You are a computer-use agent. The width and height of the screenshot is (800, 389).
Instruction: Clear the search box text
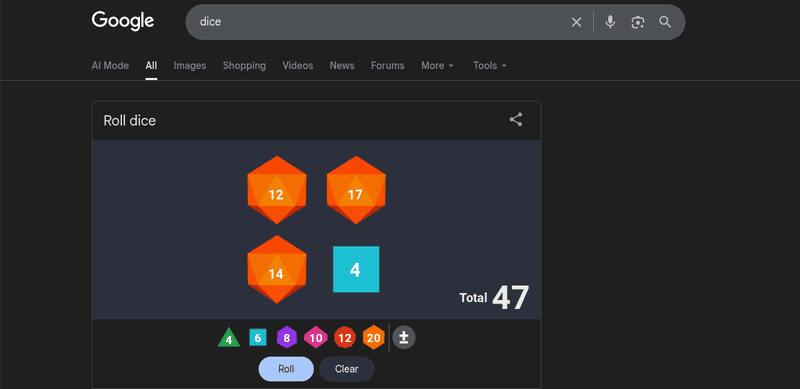pyautogui.click(x=576, y=22)
